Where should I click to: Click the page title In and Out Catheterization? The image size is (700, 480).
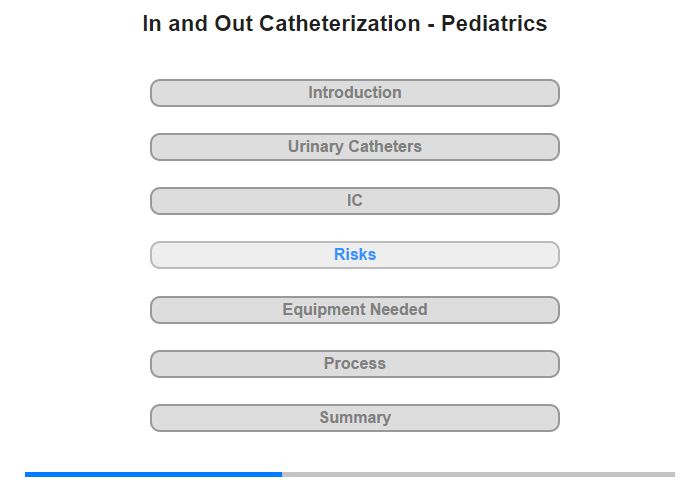click(x=282, y=23)
